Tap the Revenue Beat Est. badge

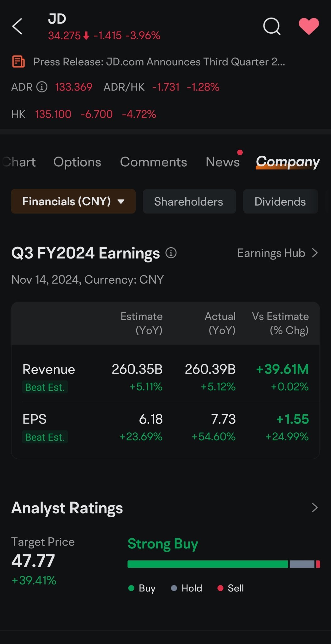click(x=45, y=387)
